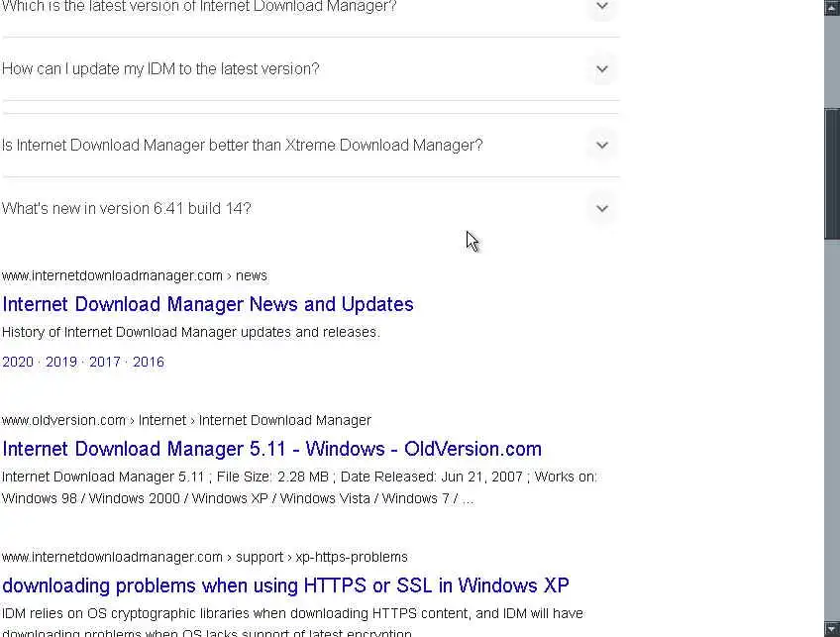Open 'Internet Download Manager 5.11 - Windows - OldVersion.com'

[x=272, y=449]
